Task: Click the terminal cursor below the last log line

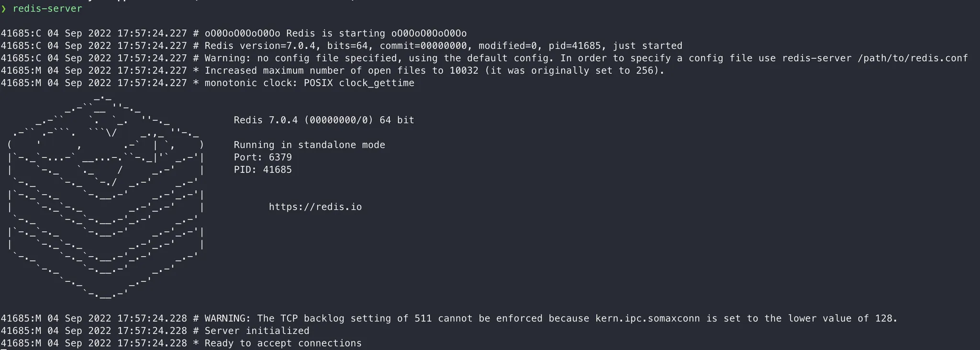Action: point(3,349)
